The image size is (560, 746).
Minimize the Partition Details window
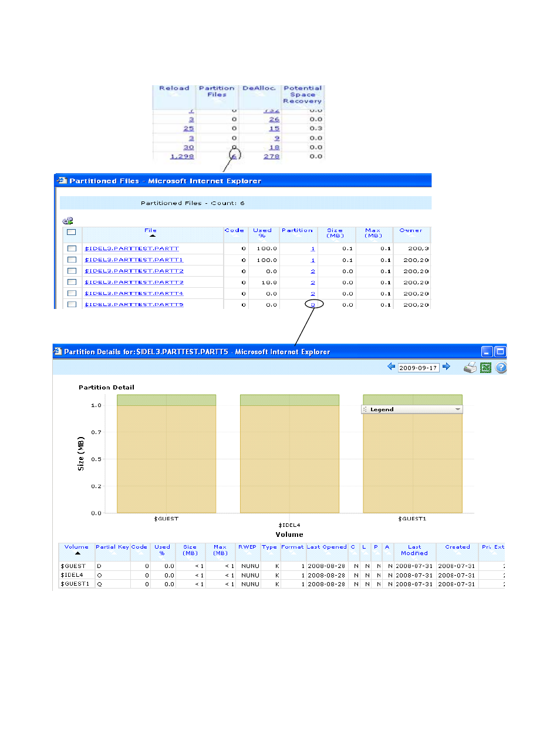[487, 351]
